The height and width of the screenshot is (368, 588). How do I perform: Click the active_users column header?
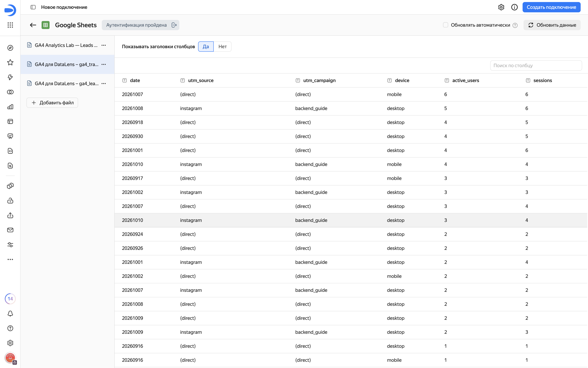tap(465, 80)
